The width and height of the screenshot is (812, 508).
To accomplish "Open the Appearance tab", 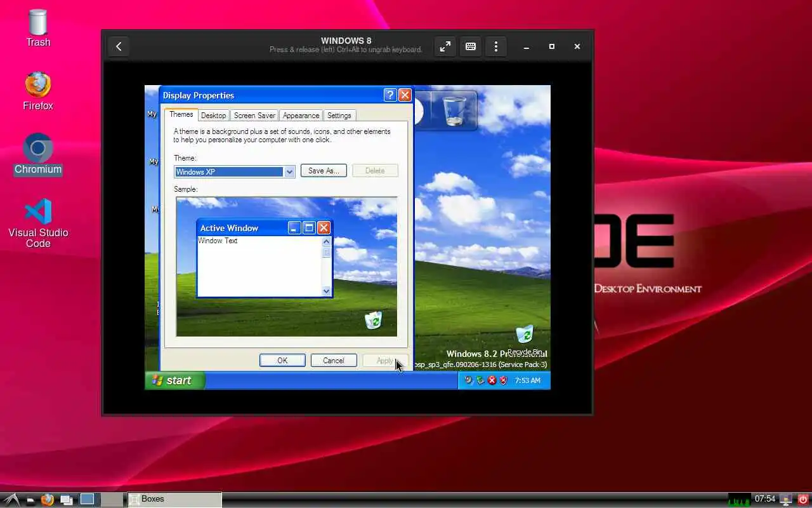I will coord(301,116).
